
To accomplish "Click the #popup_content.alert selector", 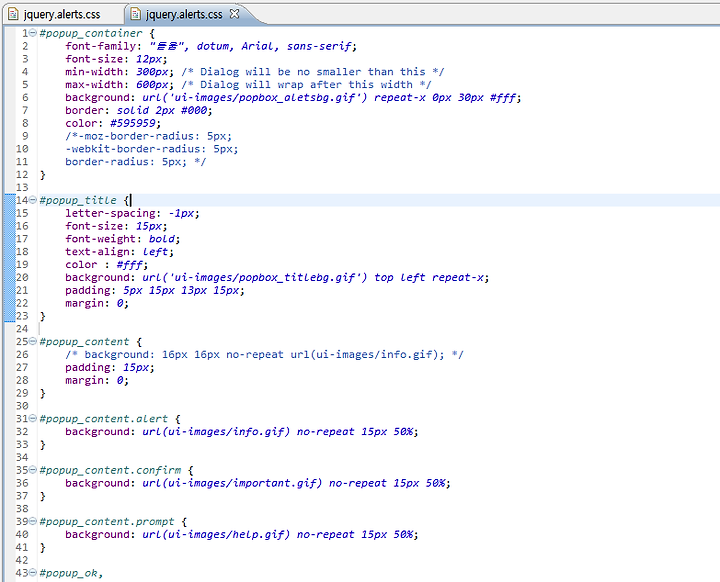I will point(104,419).
